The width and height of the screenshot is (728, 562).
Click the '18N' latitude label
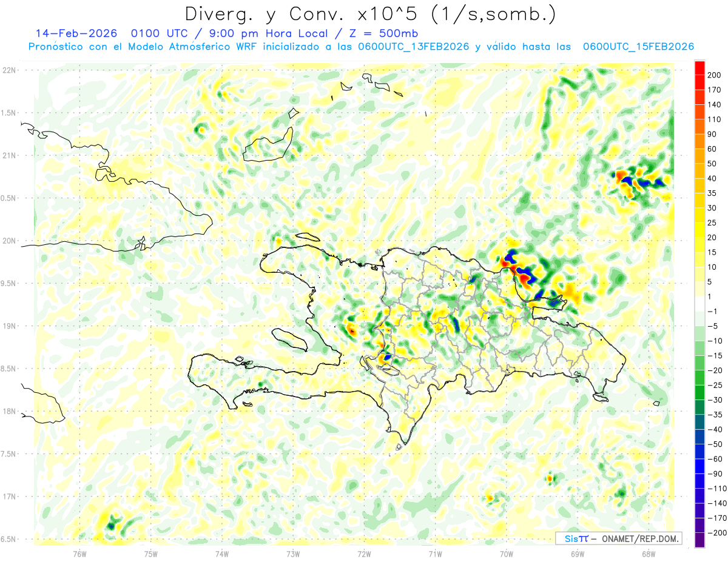pyautogui.click(x=8, y=412)
